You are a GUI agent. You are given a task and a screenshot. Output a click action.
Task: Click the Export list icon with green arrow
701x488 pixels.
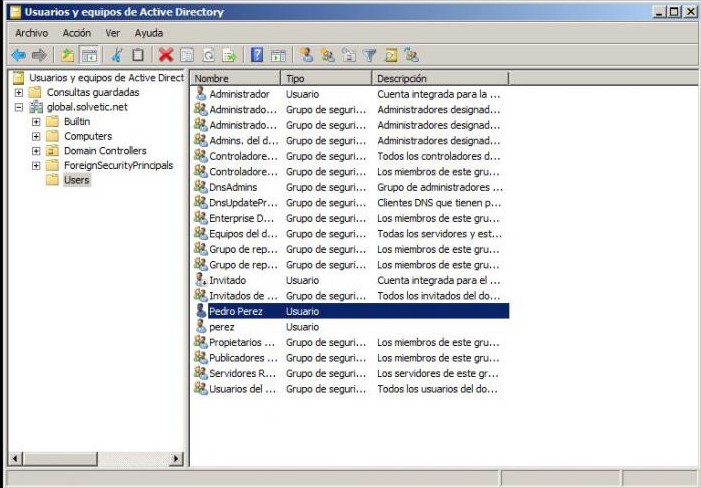click(x=230, y=55)
